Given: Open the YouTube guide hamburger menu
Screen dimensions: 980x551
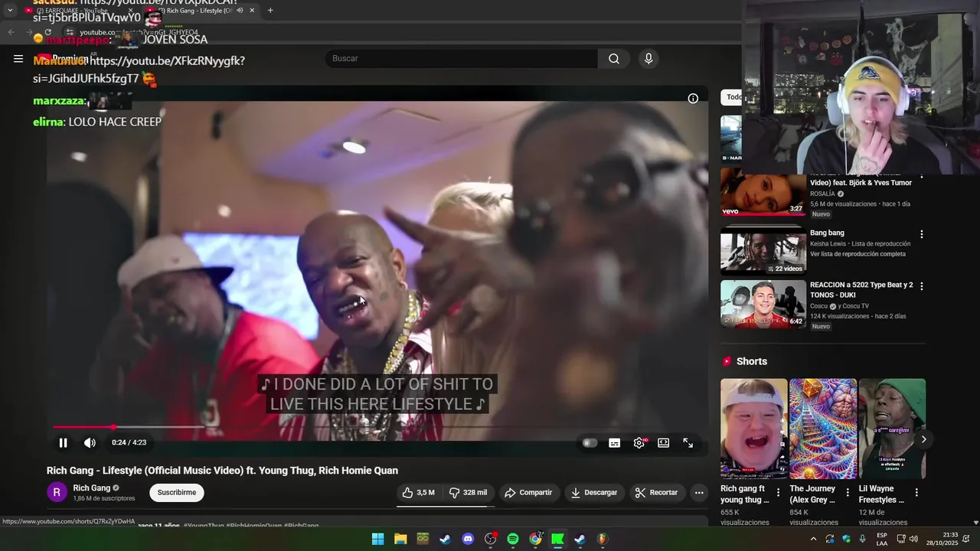Looking at the screenshot, I should click(18, 59).
